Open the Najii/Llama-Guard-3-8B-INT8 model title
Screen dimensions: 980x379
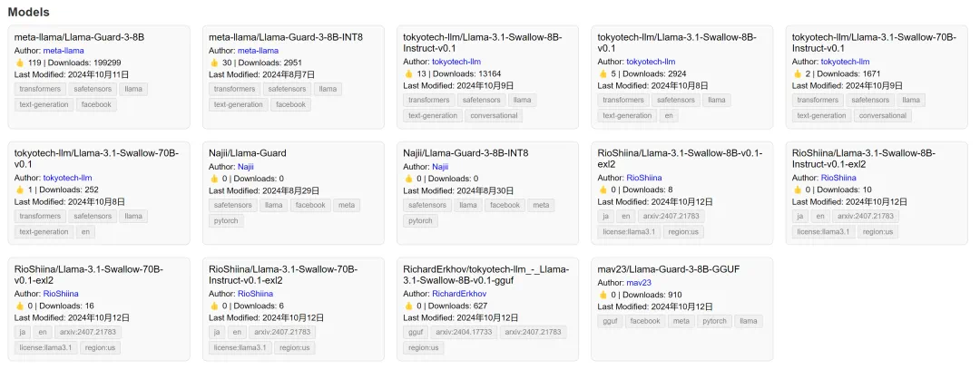465,153
